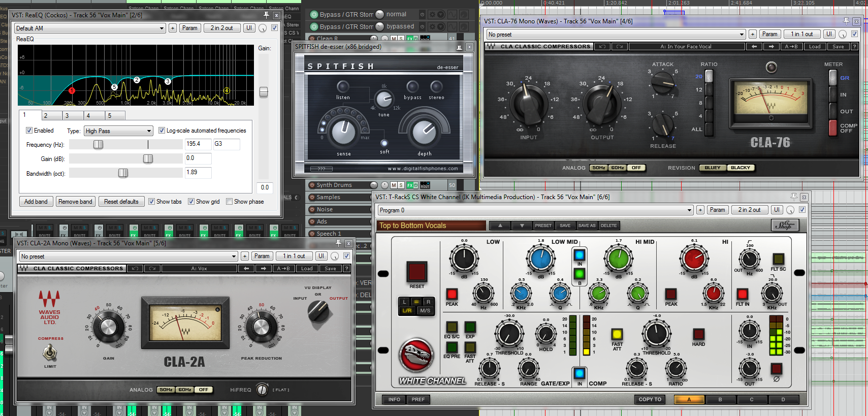Toggle the White Channel FLT SC button
Image resolution: width=868 pixels, height=416 pixels.
pos(778,259)
